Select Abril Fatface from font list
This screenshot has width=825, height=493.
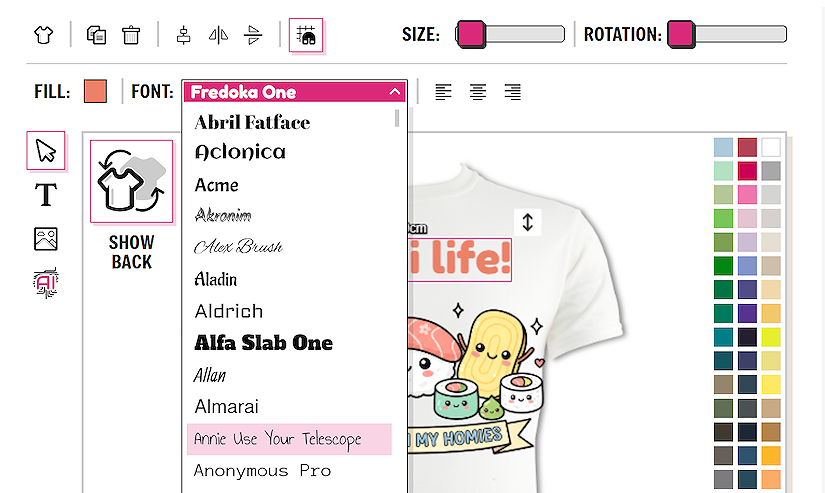[x=252, y=123]
